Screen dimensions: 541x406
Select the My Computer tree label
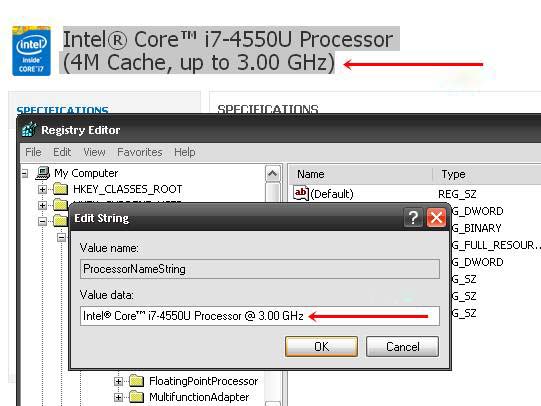tap(86, 173)
